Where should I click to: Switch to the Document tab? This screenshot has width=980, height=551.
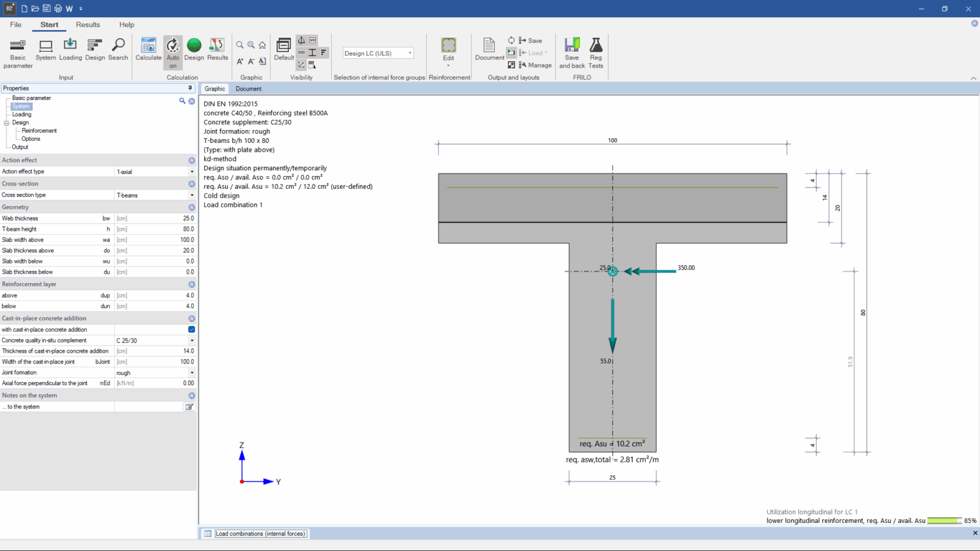(248, 89)
